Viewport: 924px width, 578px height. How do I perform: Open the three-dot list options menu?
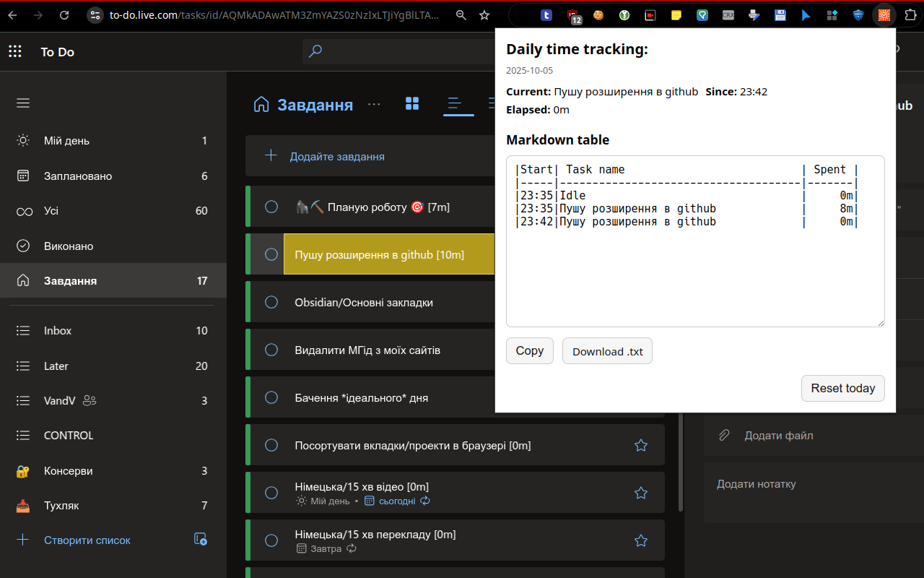pos(374,105)
